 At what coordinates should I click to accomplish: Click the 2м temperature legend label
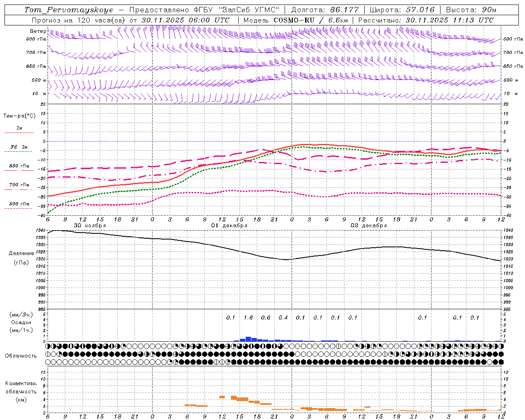coord(19,128)
